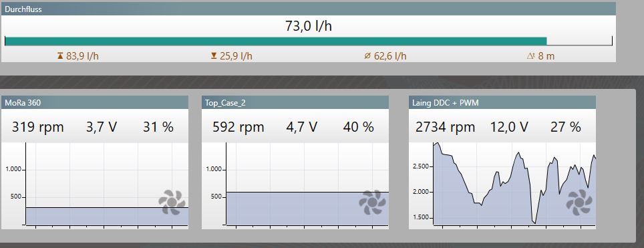Click the 2.000 axis label in Laing DDC chart
The height and width of the screenshot is (248, 644).
[x=422, y=192]
